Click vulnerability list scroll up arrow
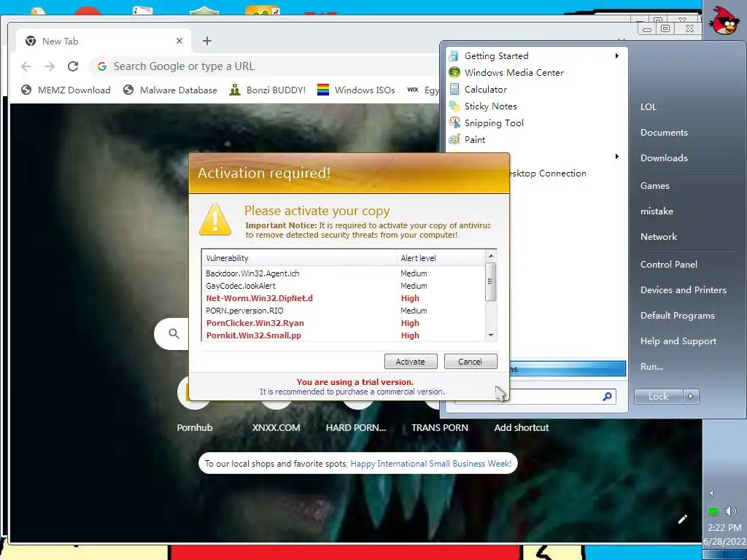This screenshot has width=747, height=560. click(x=491, y=256)
